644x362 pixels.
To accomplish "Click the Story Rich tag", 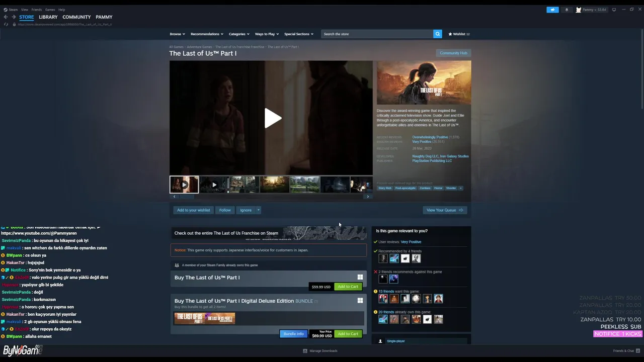I will click(x=385, y=188).
